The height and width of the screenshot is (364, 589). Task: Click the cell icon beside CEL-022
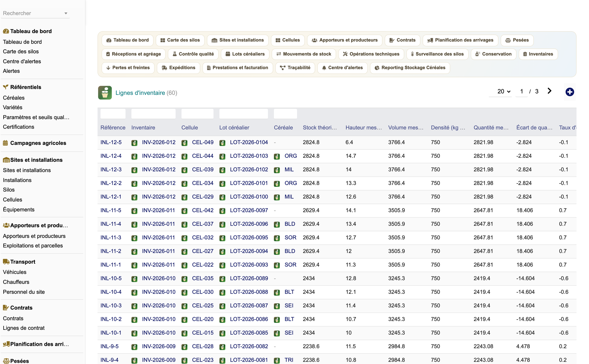point(184,265)
